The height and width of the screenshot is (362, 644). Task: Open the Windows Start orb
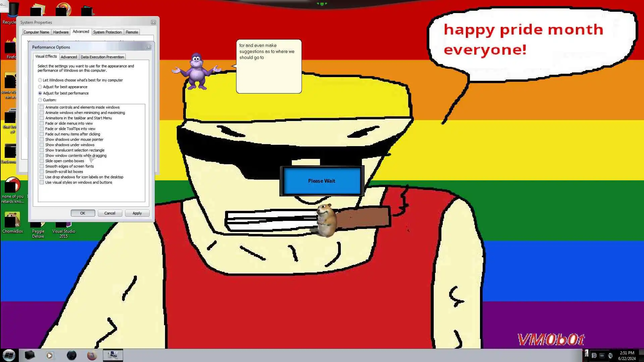tap(9, 355)
